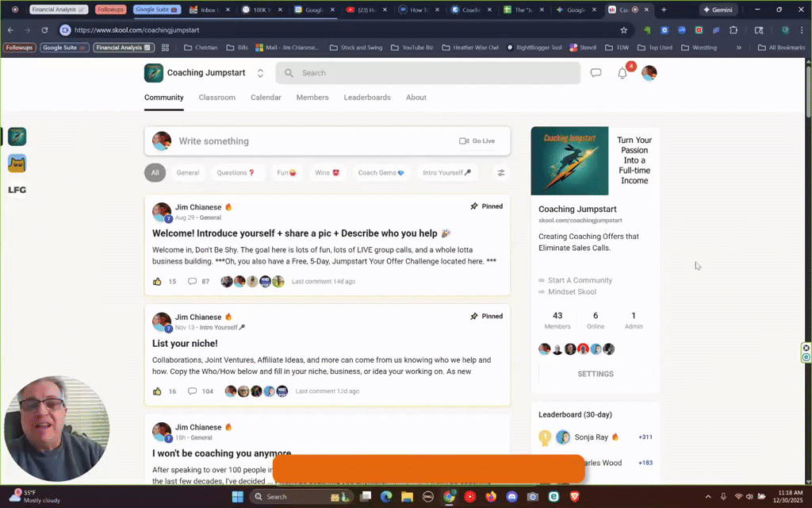
Task: Start a Go Live session
Action: [477, 141]
